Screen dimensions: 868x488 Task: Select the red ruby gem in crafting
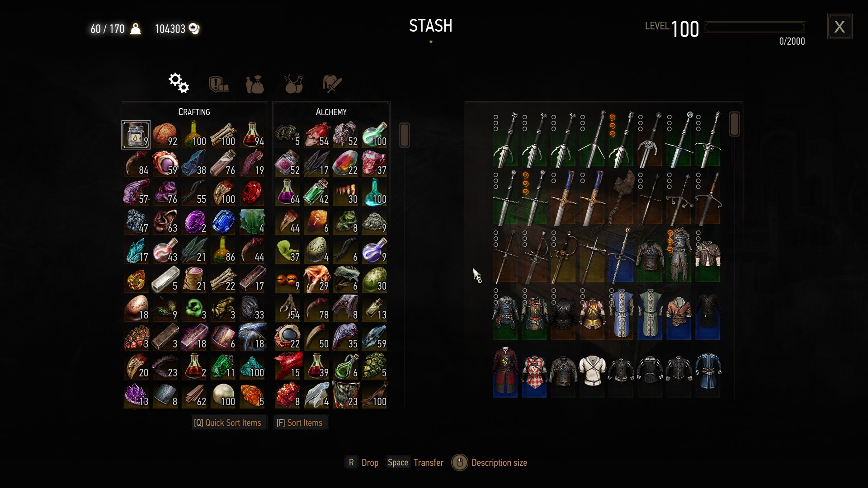click(x=252, y=192)
